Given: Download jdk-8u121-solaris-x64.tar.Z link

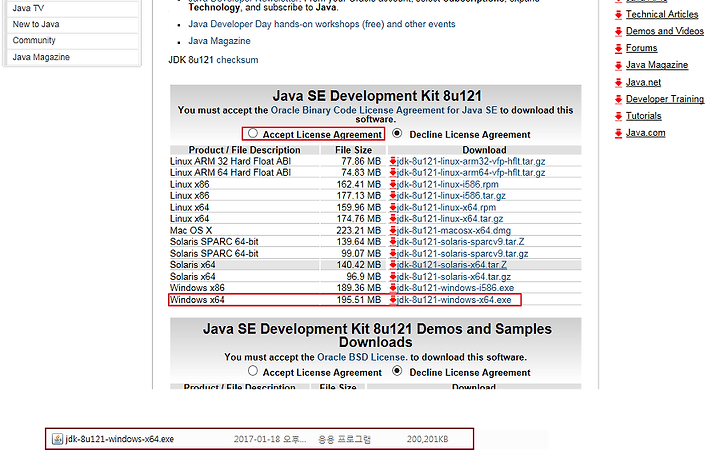Looking at the screenshot, I should pyautogui.click(x=452, y=265).
